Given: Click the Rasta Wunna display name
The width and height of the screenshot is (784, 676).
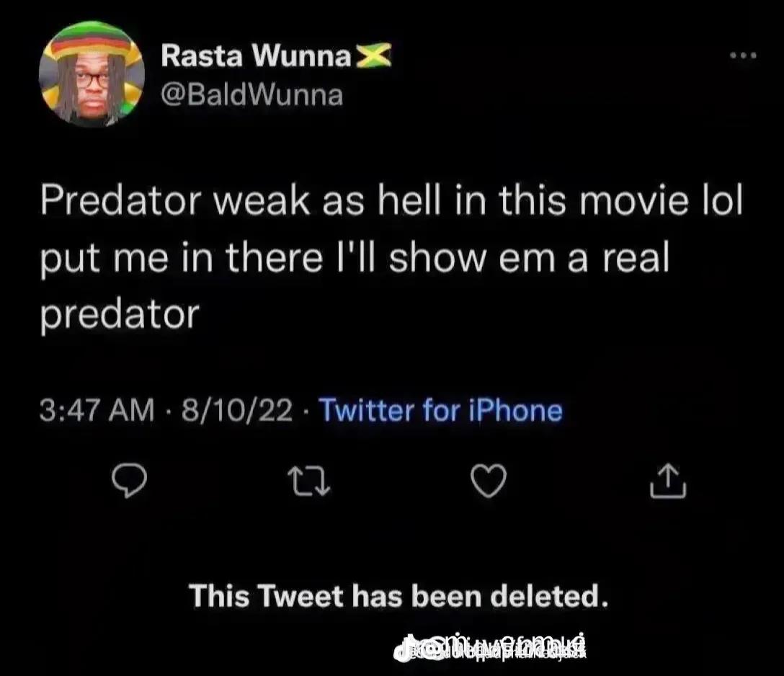Looking at the screenshot, I should pos(257,55).
